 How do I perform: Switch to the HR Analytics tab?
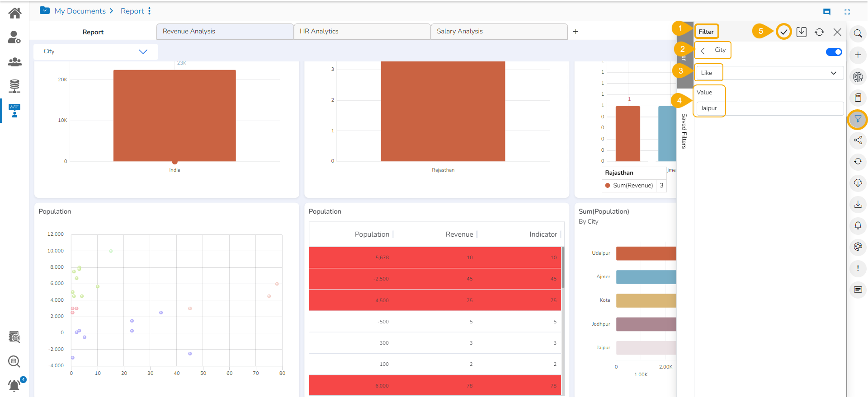tap(362, 32)
